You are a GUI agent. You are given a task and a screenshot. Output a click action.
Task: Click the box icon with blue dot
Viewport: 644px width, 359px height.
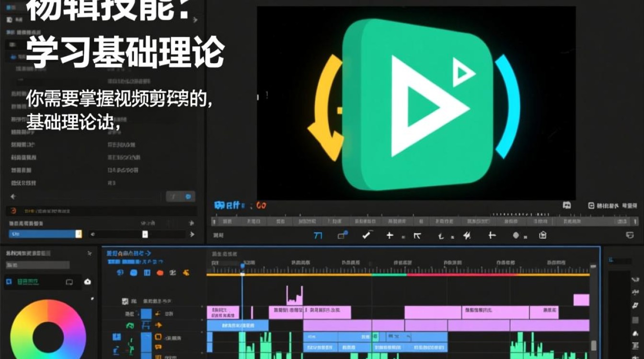click(x=343, y=235)
